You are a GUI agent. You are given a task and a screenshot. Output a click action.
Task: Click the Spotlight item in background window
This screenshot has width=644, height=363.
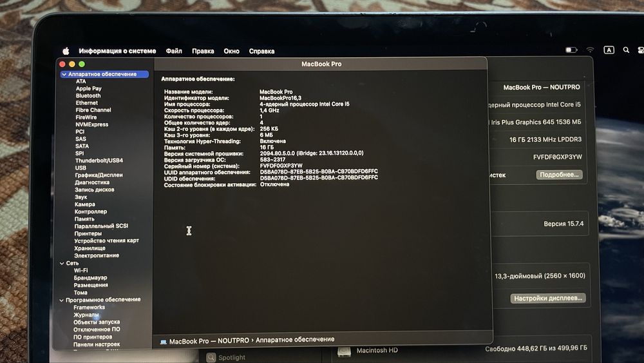(x=231, y=357)
